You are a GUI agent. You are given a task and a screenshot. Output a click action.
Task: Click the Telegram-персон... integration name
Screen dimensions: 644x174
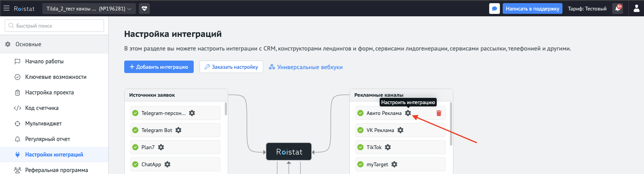[x=163, y=113]
